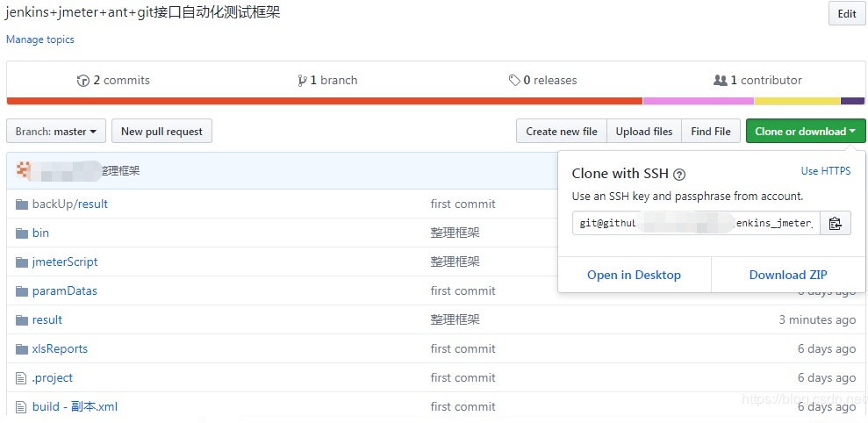Click the result folder icon
This screenshot has height=423, width=868.
[x=22, y=320]
